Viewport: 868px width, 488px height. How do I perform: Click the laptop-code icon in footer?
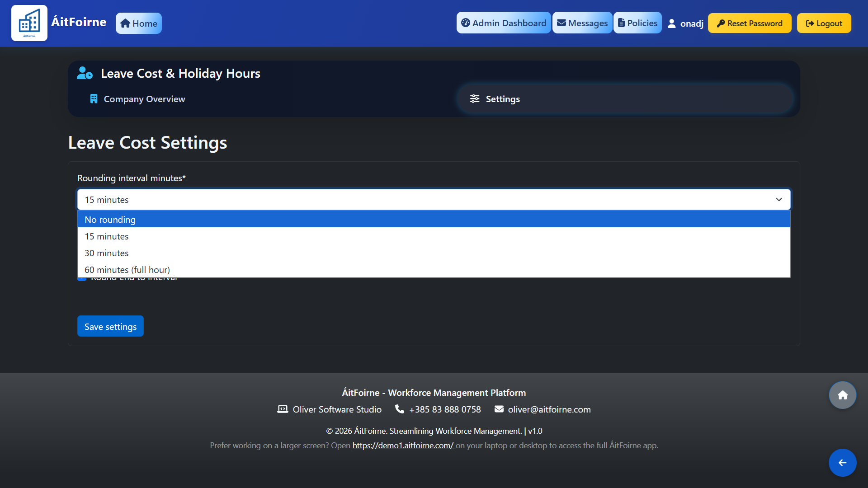click(283, 409)
